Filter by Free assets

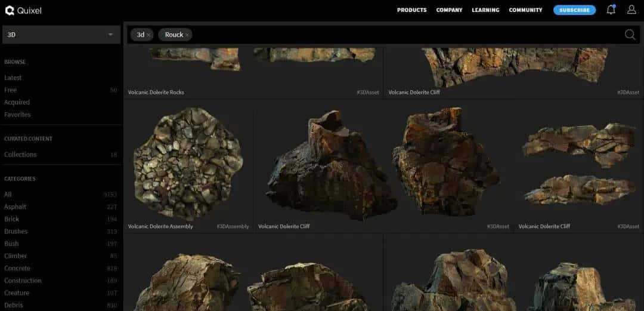coord(11,90)
